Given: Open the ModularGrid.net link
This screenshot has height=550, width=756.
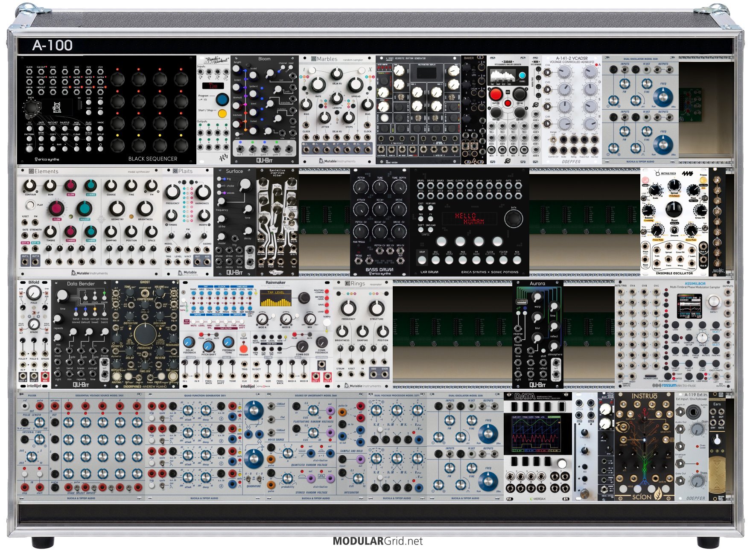Looking at the screenshot, I should coord(378,541).
